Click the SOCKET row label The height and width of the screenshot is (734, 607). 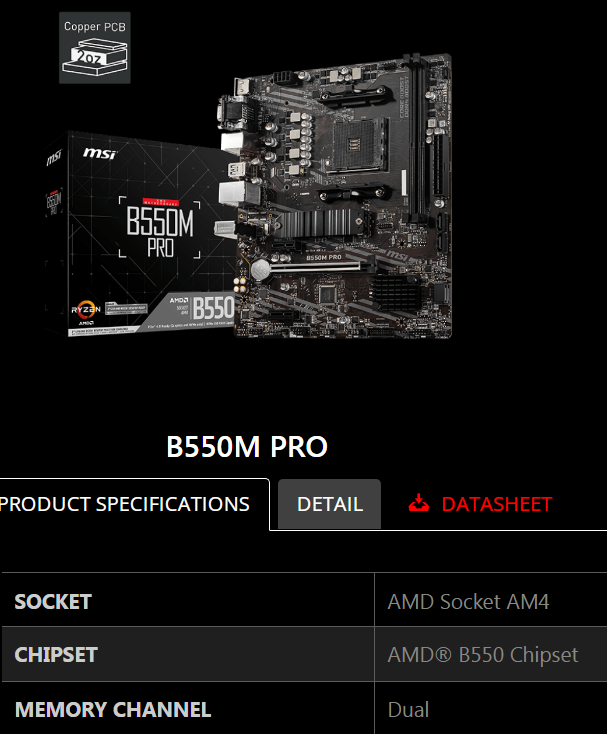pyautogui.click(x=53, y=602)
